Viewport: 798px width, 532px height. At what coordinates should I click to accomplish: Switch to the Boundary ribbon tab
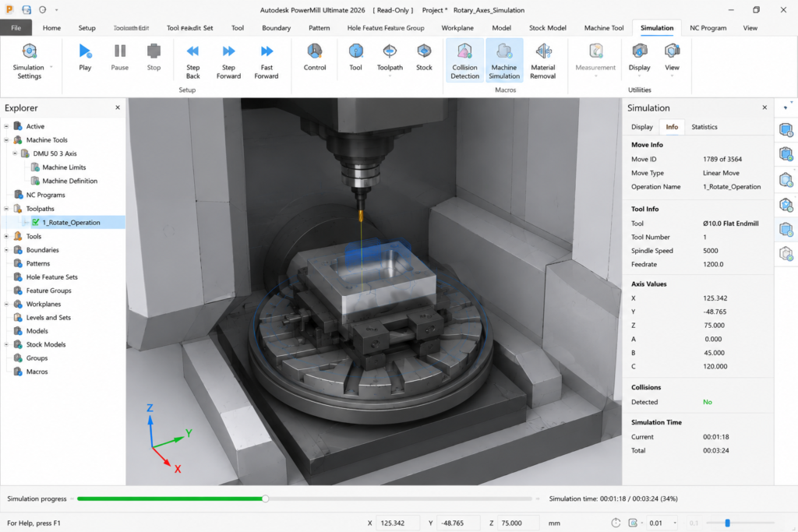click(x=277, y=28)
